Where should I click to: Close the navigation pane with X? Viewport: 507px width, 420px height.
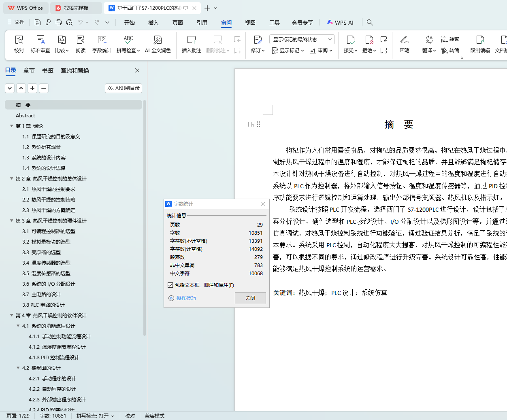click(137, 70)
